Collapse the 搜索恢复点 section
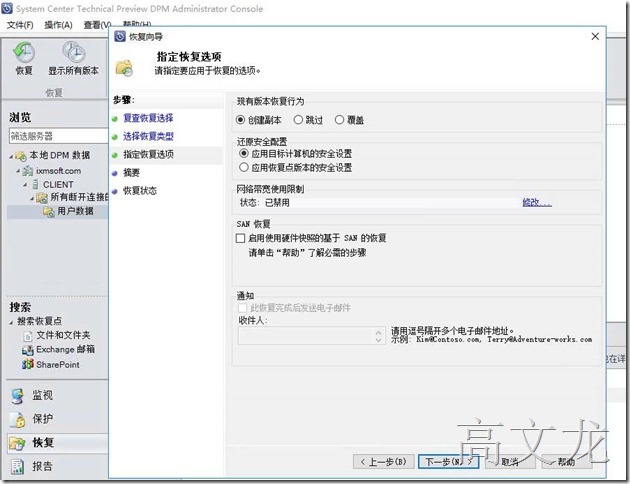Viewport: 630px width, 484px height. click(x=11, y=322)
